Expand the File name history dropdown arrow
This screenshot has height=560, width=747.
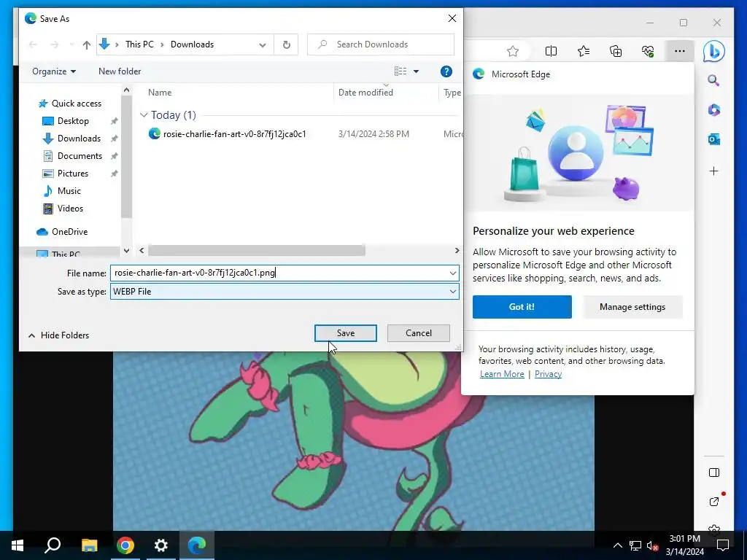[x=452, y=273]
